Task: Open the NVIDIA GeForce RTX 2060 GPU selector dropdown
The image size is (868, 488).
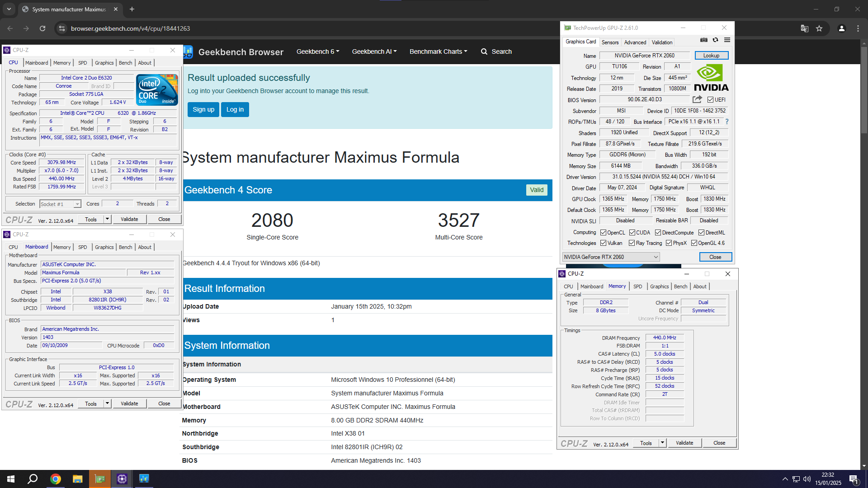Action: pos(611,257)
